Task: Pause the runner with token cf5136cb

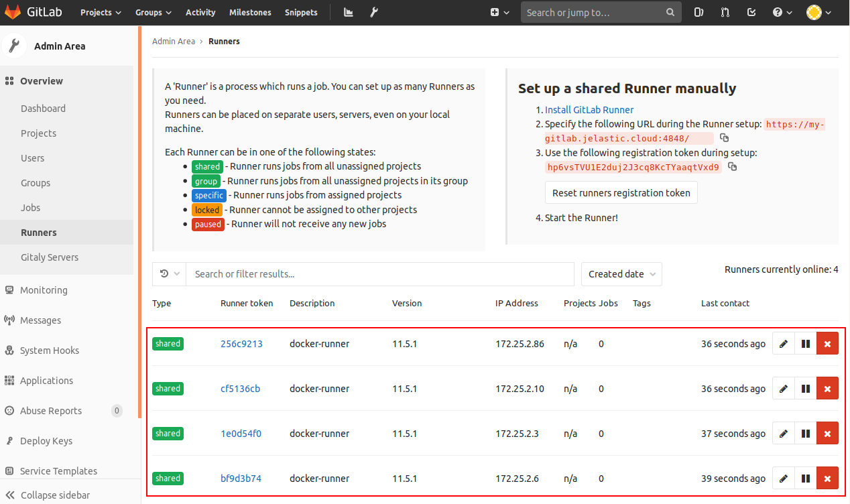Action: 806,389
